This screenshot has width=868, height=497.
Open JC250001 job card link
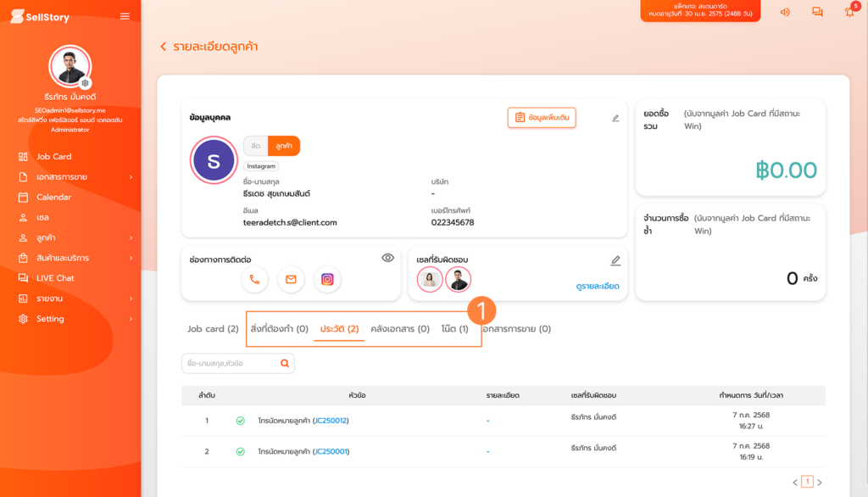331,451
